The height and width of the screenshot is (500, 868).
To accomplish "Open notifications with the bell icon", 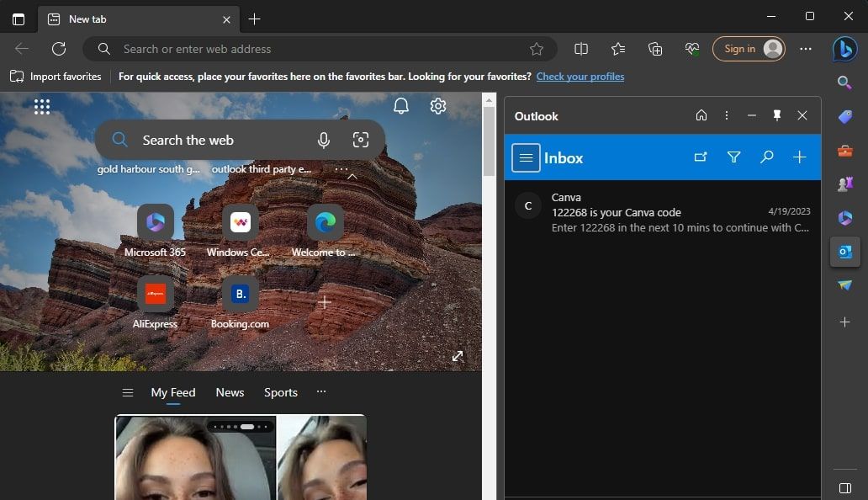I will click(400, 106).
